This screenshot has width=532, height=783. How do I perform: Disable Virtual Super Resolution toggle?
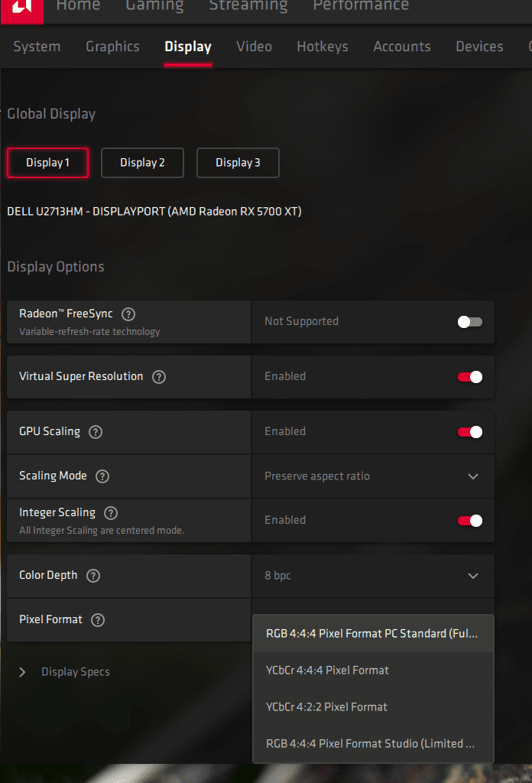pos(470,377)
